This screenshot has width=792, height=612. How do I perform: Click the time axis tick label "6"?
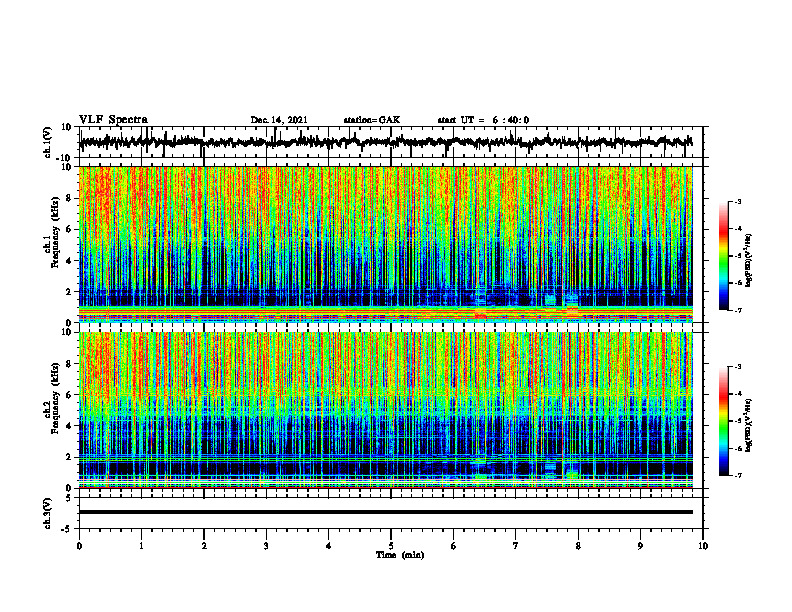[454, 546]
